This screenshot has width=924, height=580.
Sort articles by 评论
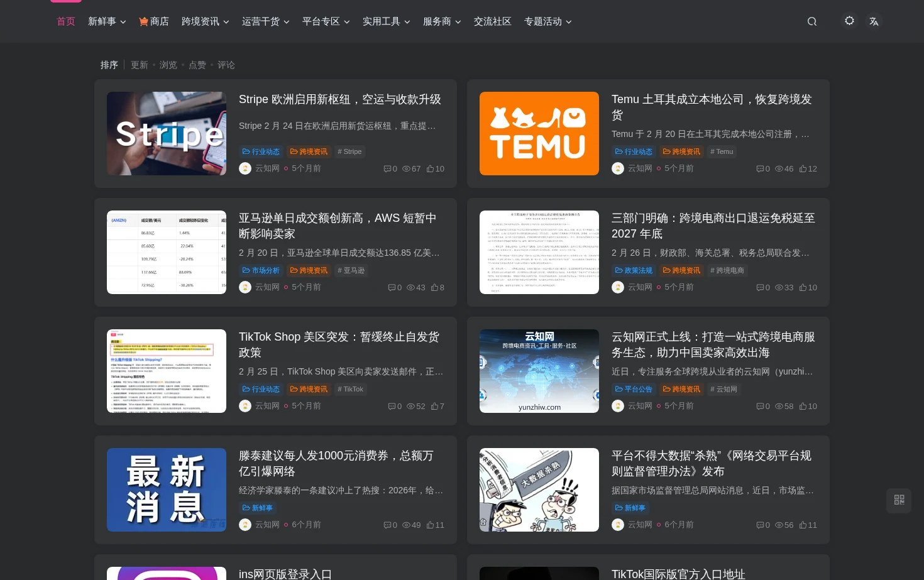(226, 65)
